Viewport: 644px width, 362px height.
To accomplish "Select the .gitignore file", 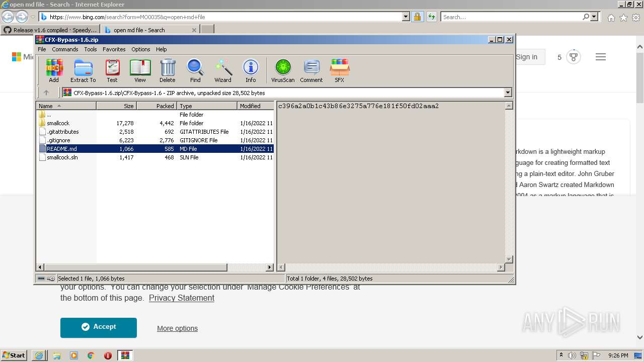I will pos(156,140).
